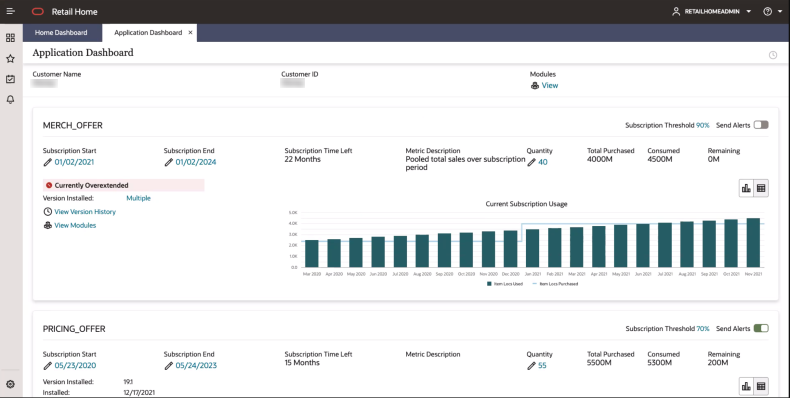Screen dimensions: 790x398
Task: Click PRICING_OFFER start date 05/23/2020
Action: [x=75, y=366]
